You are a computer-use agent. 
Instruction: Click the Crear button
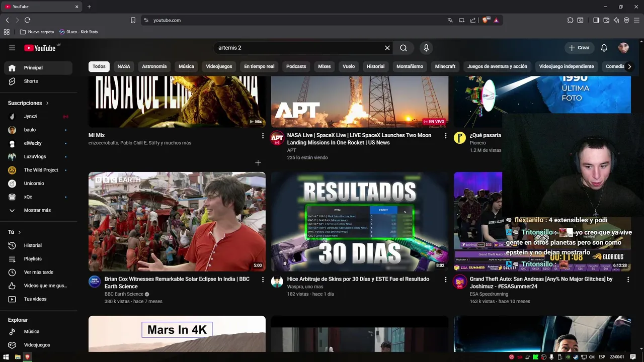[x=579, y=48]
